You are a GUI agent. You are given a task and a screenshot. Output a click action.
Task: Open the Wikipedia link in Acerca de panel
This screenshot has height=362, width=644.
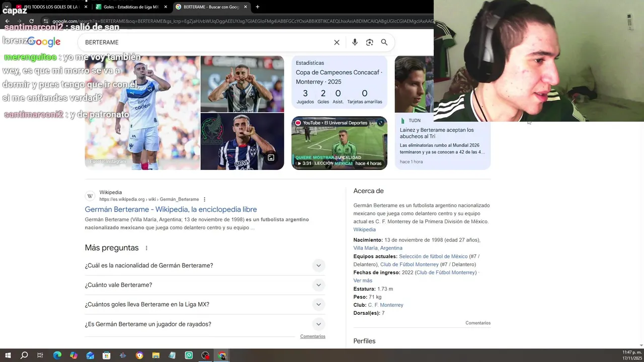coord(364,230)
